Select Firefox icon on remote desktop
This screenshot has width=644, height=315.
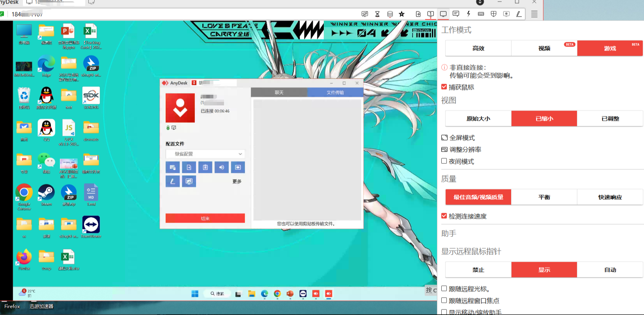[x=24, y=259]
